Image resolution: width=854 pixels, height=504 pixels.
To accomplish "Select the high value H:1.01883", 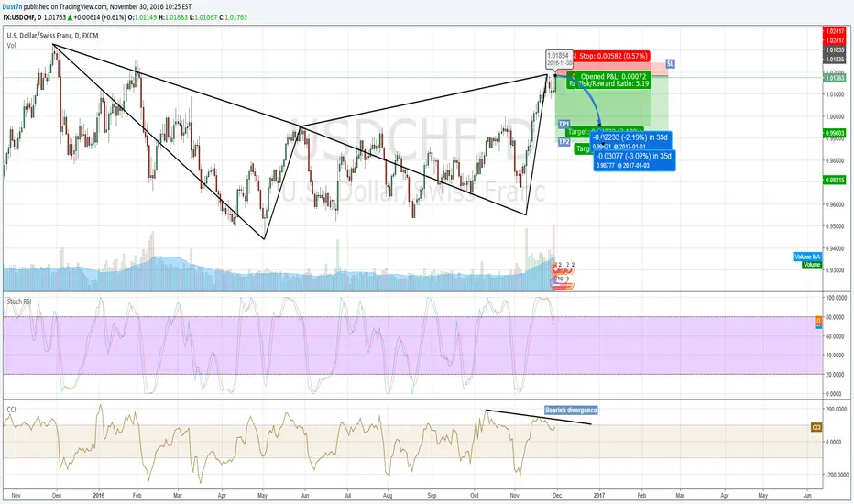I will pyautogui.click(x=172, y=17).
